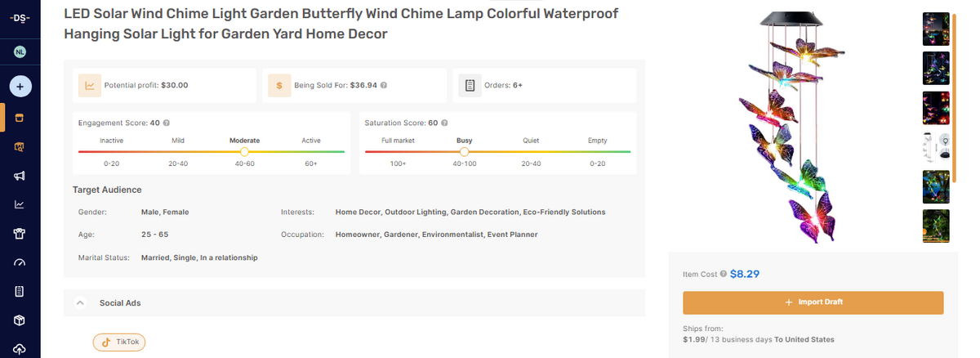Open the NL user profile avatar
Image resolution: width=980 pixels, height=358 pixels.
(20, 51)
